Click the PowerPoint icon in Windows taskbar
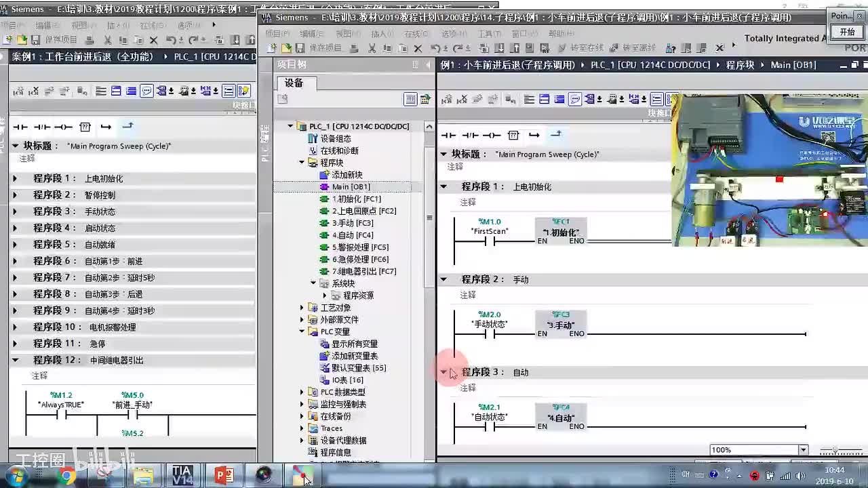 (224, 476)
